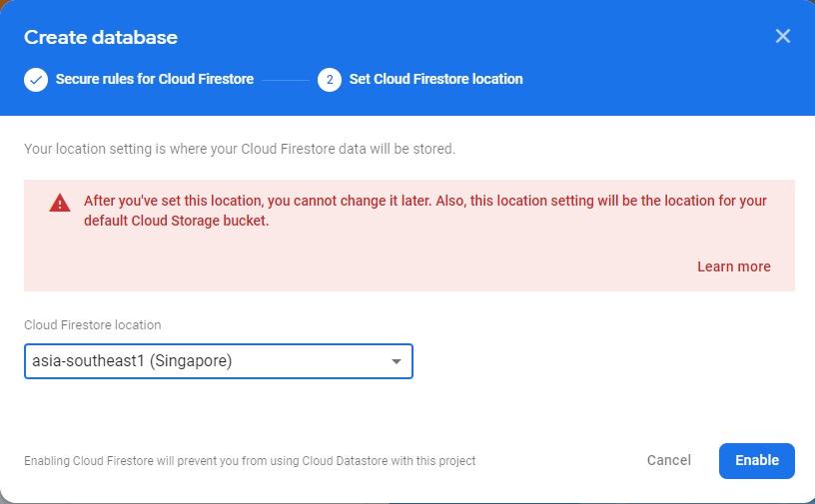The image size is (815, 504).
Task: Cancel the database creation
Action: point(669,460)
